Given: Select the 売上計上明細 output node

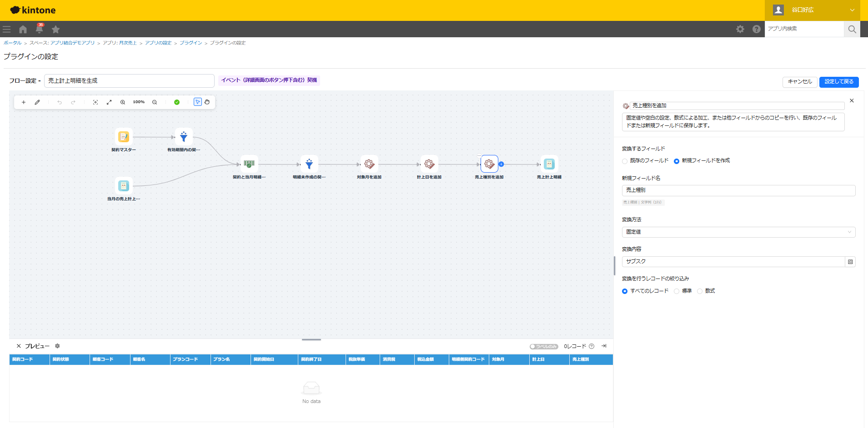Looking at the screenshot, I should (x=549, y=164).
